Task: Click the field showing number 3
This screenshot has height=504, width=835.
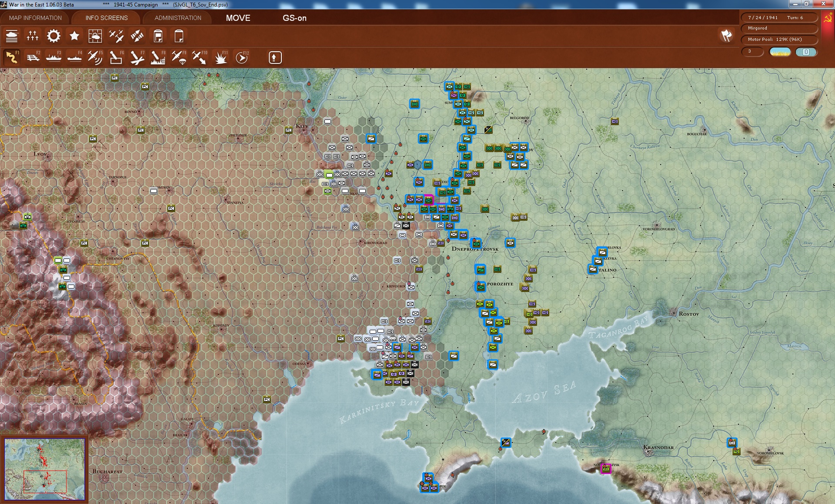Action: [x=752, y=51]
